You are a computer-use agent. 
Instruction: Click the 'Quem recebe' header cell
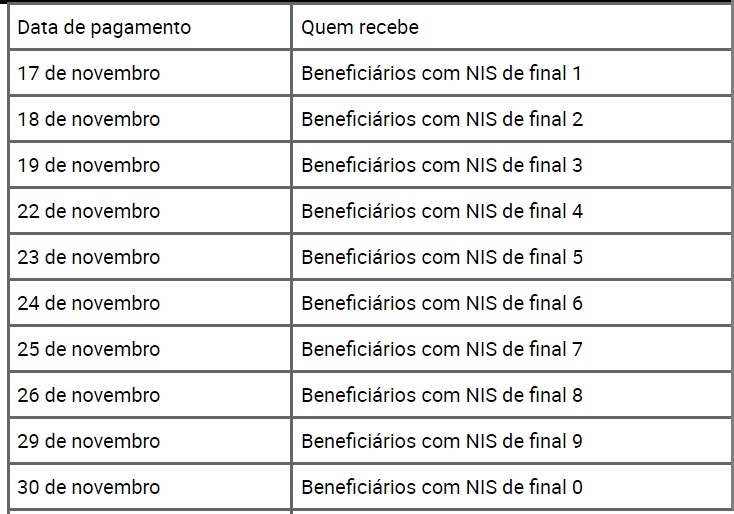click(513, 27)
